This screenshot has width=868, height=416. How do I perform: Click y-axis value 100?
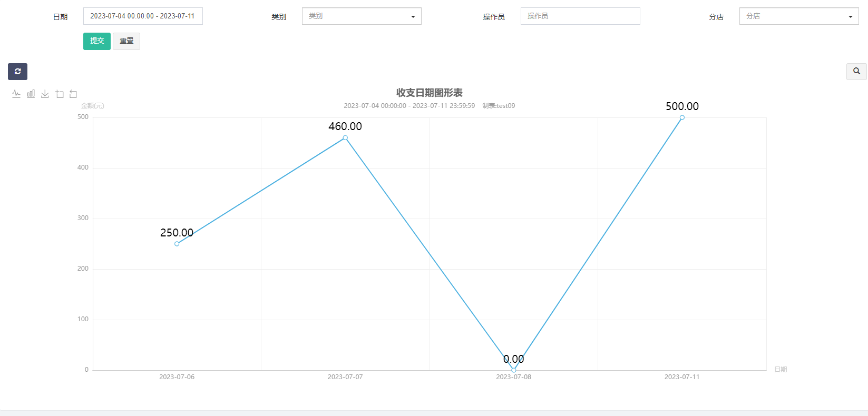pos(83,319)
